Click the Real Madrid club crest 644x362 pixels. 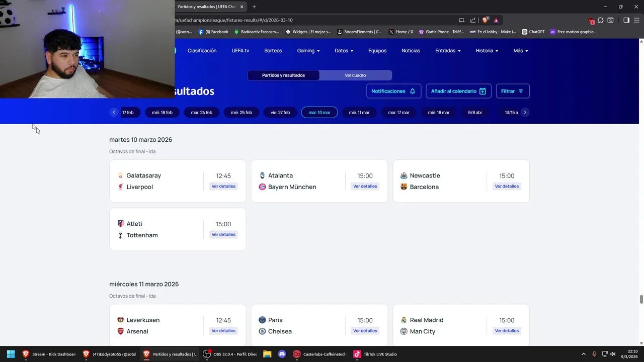(x=404, y=320)
